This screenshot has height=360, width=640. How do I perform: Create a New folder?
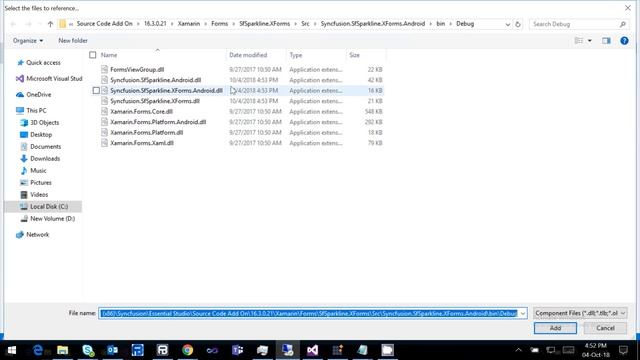[x=73, y=40]
